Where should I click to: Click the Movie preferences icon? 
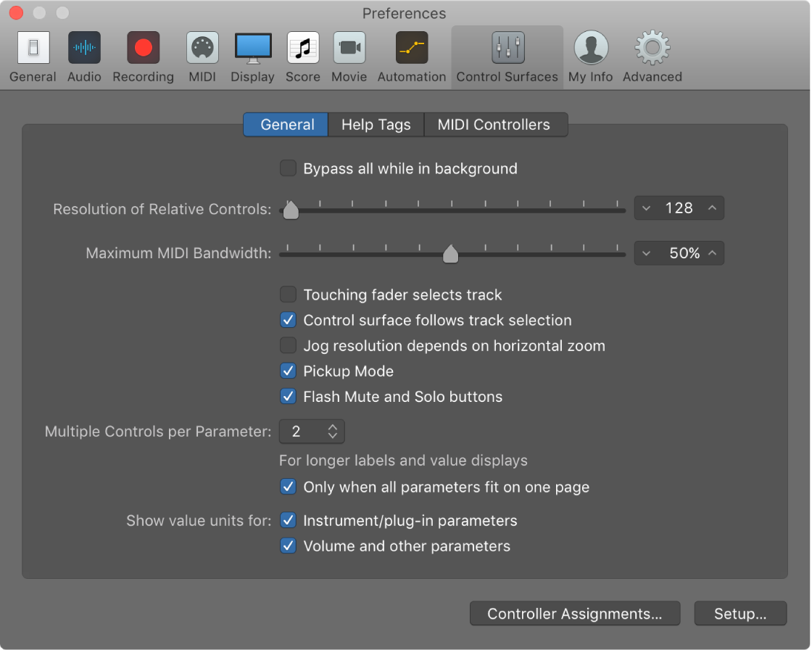pos(349,47)
